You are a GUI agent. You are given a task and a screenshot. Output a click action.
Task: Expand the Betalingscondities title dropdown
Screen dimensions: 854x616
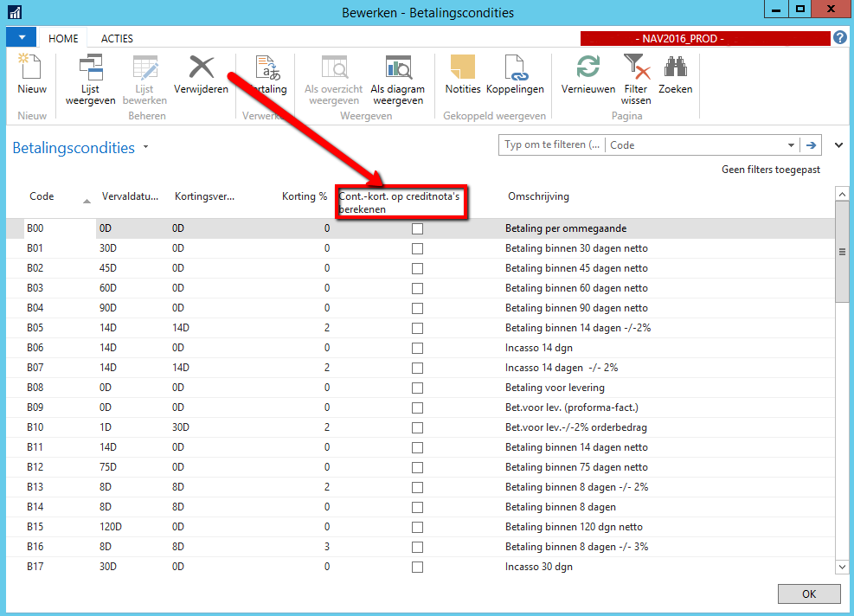pos(145,147)
